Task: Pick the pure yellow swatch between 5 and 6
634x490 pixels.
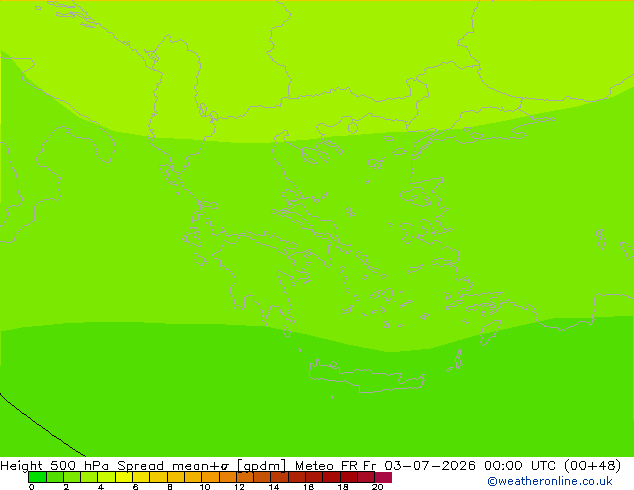Action: [124, 477]
